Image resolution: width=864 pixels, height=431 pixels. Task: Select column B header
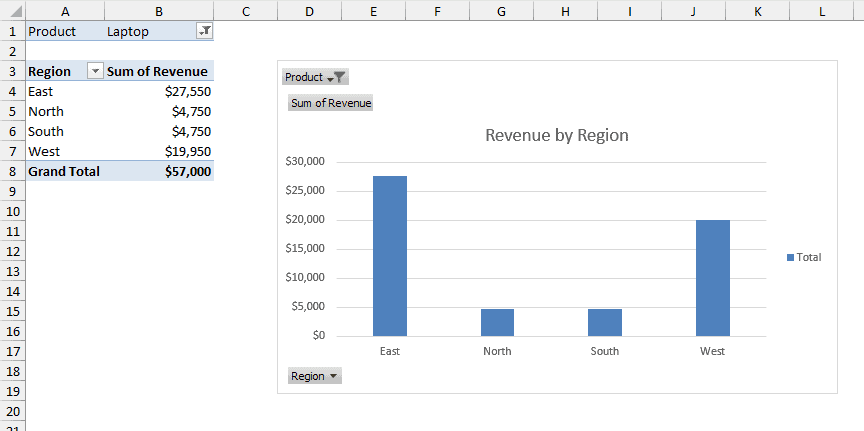[159, 11]
